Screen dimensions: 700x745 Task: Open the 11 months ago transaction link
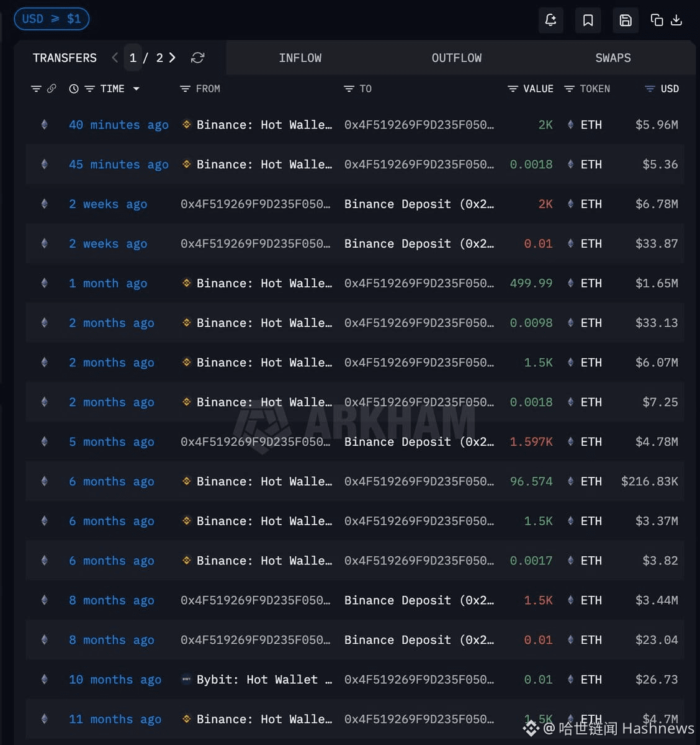115,720
